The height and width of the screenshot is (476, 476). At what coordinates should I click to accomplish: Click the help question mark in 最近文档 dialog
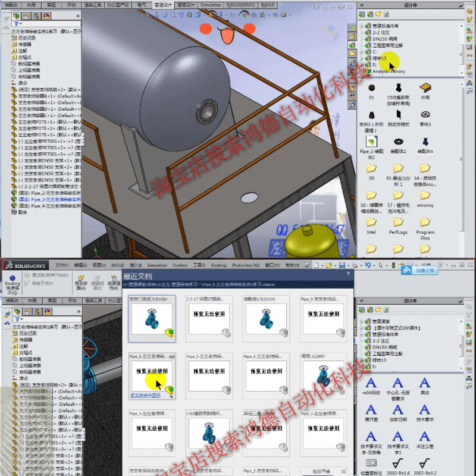[x=348, y=274]
